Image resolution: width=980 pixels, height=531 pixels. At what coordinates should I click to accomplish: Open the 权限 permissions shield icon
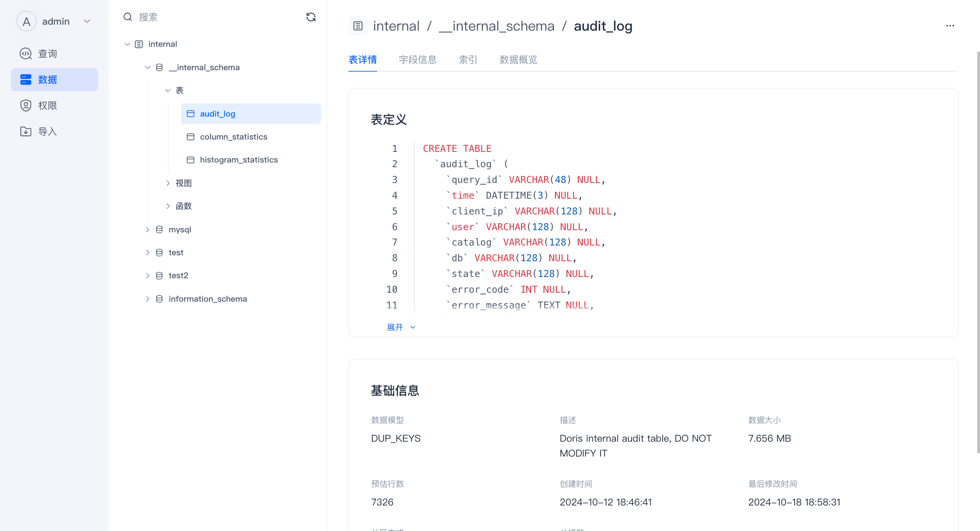(x=26, y=106)
